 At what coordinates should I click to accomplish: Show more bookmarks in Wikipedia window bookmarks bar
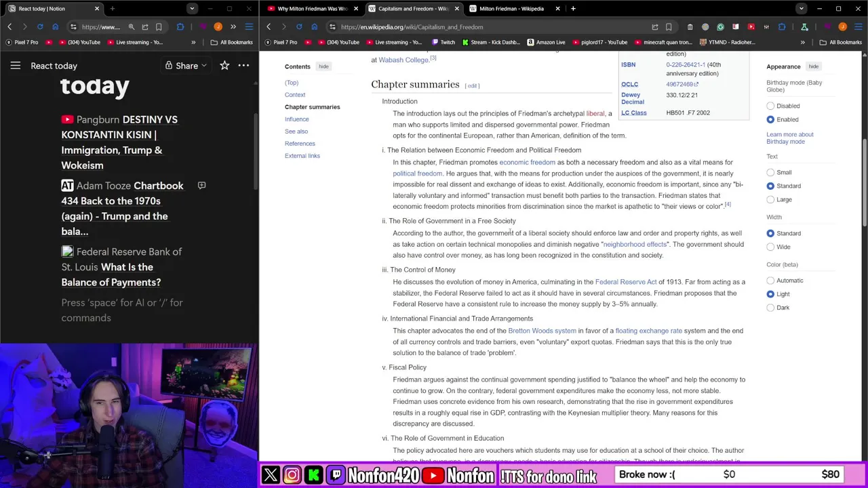pos(802,42)
